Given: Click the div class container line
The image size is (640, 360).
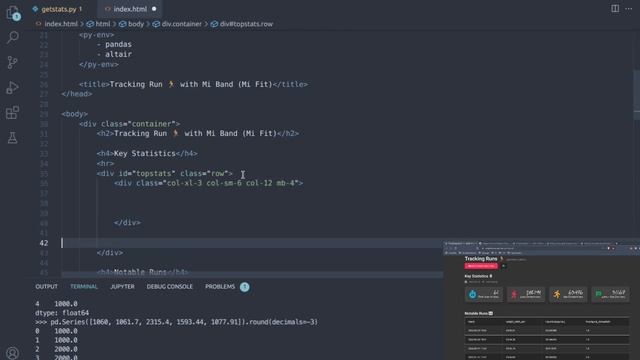Looking at the screenshot, I should (129, 124).
